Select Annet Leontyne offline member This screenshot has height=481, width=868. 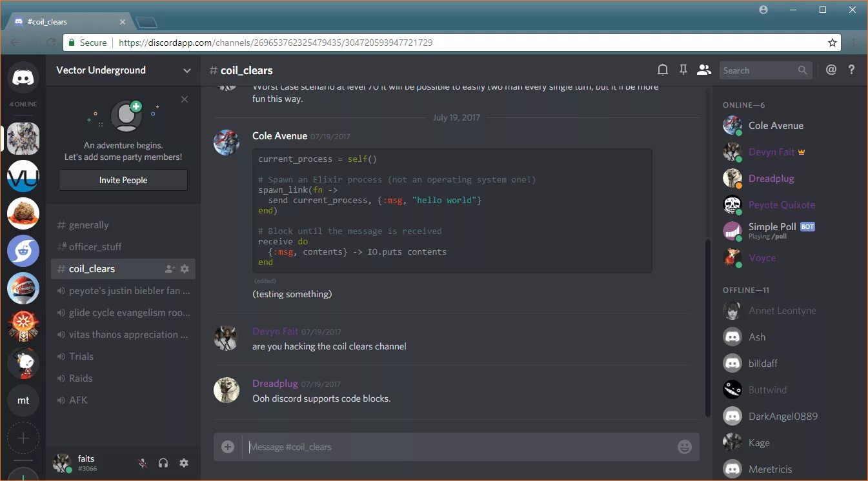point(789,311)
